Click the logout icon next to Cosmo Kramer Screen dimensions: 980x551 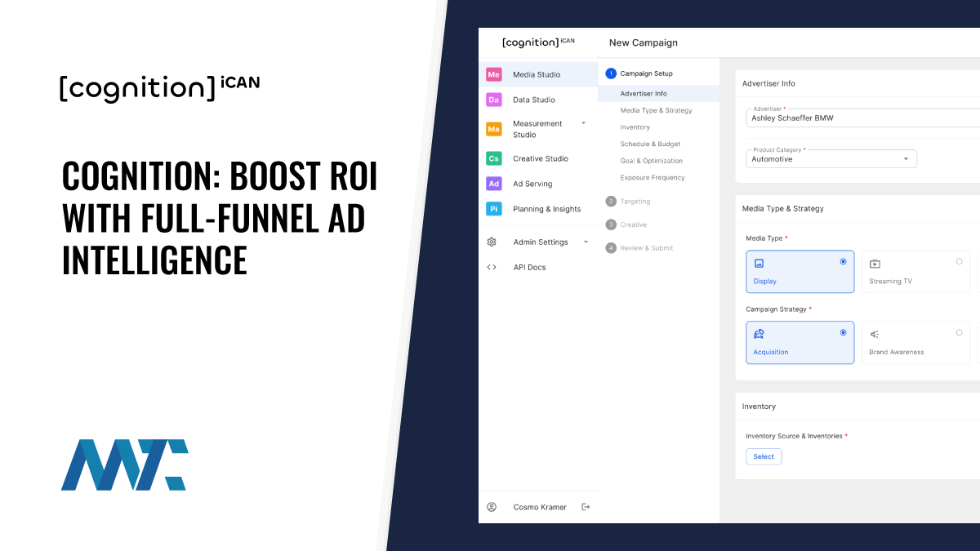[586, 507]
